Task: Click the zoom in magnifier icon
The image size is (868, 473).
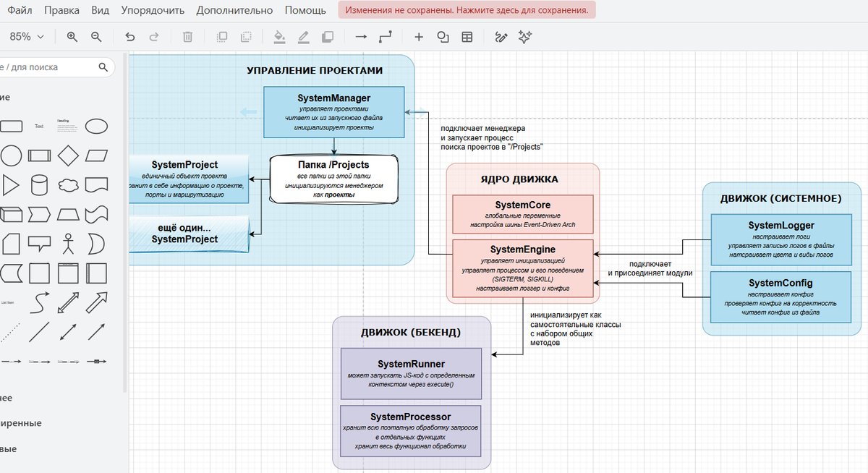Action: coord(72,37)
